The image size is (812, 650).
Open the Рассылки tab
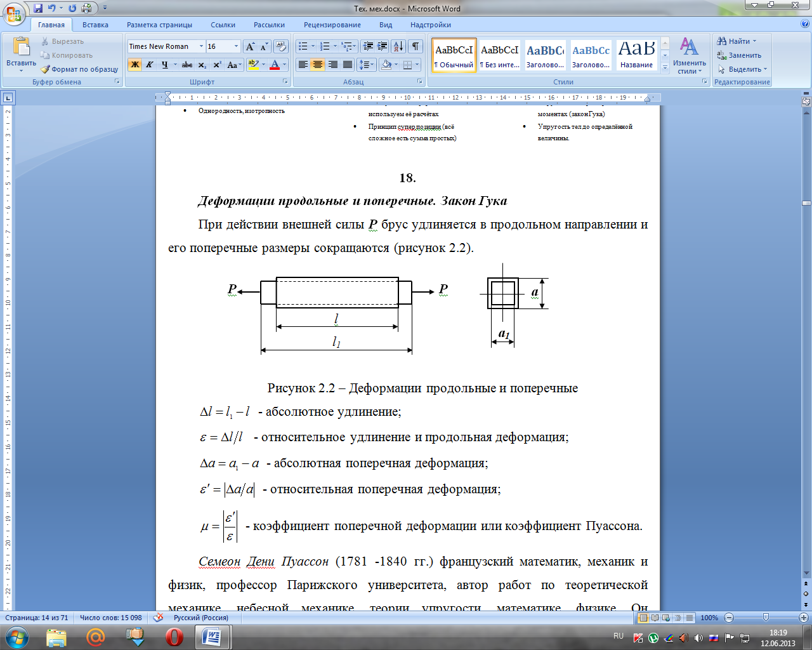pyautogui.click(x=269, y=25)
